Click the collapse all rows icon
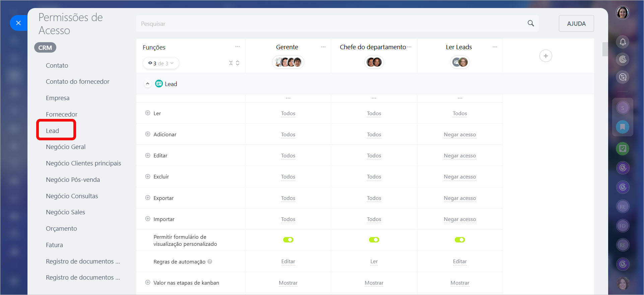Screen dimensions: 644x295 tap(231, 63)
